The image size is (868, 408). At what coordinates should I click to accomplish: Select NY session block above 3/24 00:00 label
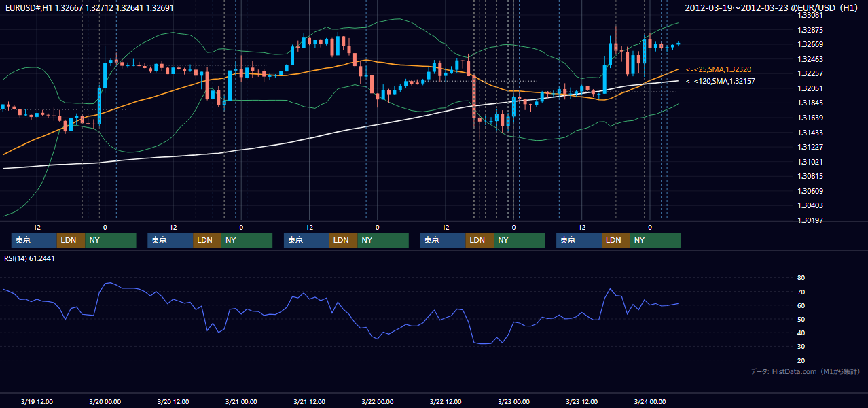[655, 240]
